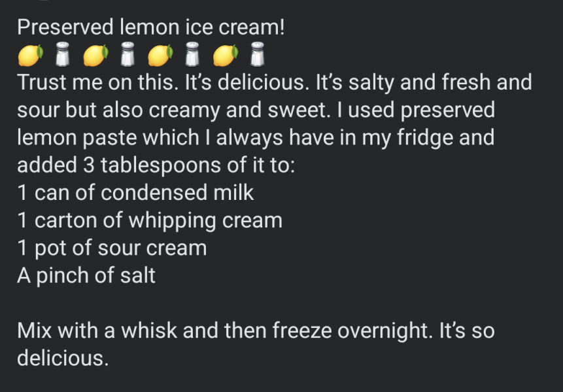
Task: Click the "A pinch of salt" line
Action: [x=86, y=275]
